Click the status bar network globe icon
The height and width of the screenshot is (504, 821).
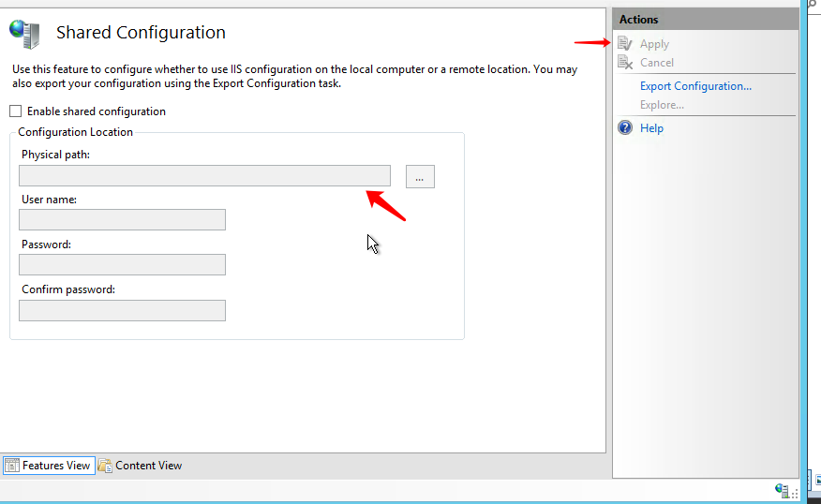pyautogui.click(x=782, y=490)
